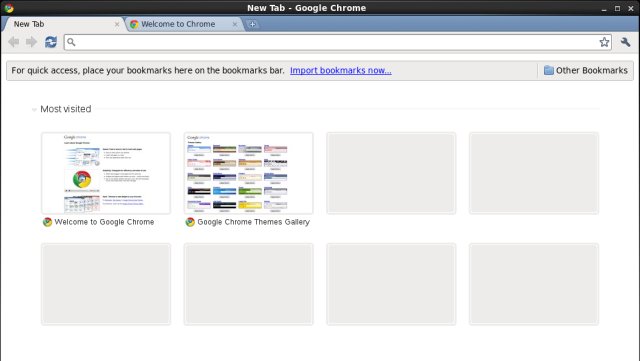Click the quick access bookmarks bar hint text
Image resolution: width=640 pixels, height=361 pixels.
point(148,70)
